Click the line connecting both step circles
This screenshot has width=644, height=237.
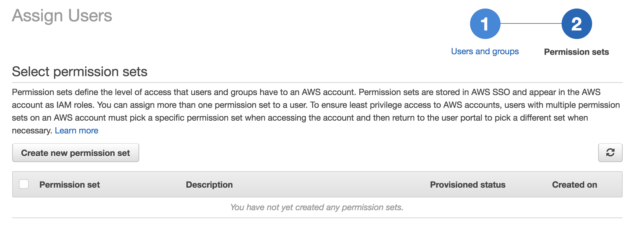click(x=531, y=23)
